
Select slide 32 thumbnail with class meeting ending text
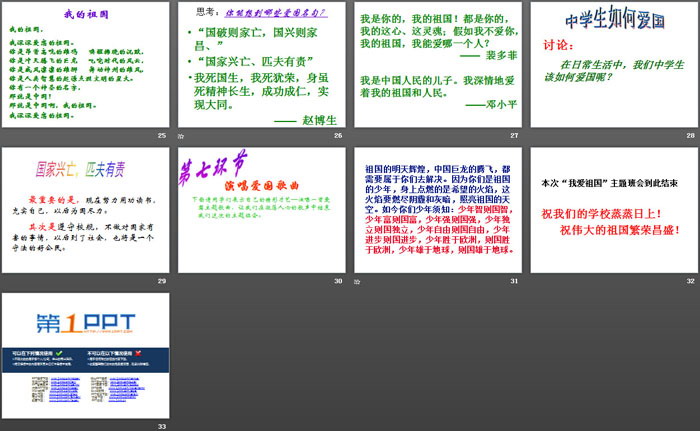tap(614, 210)
